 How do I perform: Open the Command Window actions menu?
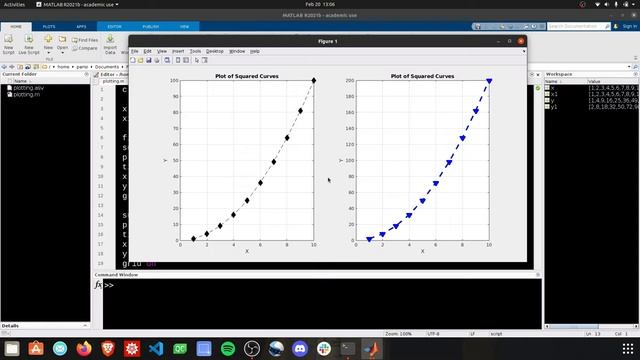(538, 275)
